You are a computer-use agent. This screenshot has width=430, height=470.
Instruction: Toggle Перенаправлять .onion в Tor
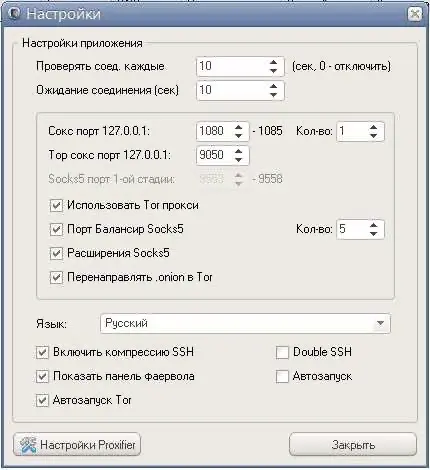[x=56, y=277]
